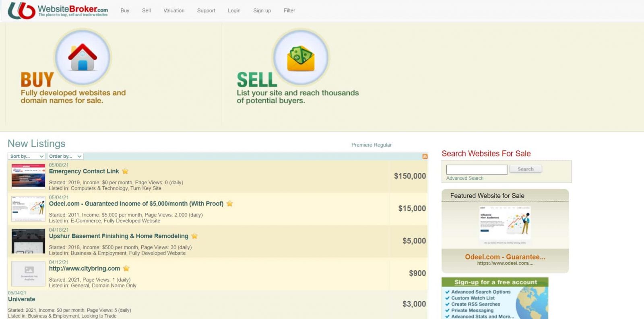This screenshot has height=319, width=644.
Task: Open the Sort by dropdown
Action: 27,156
